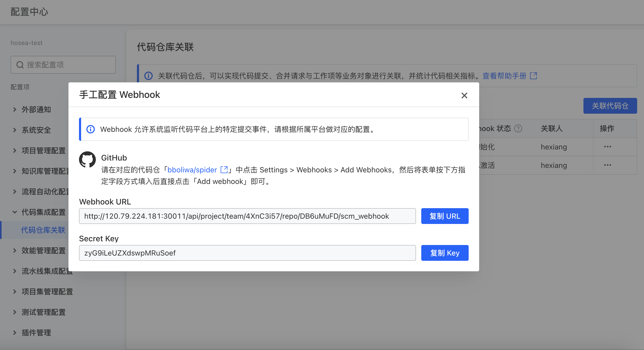Click the hosea-test team name

click(26, 43)
